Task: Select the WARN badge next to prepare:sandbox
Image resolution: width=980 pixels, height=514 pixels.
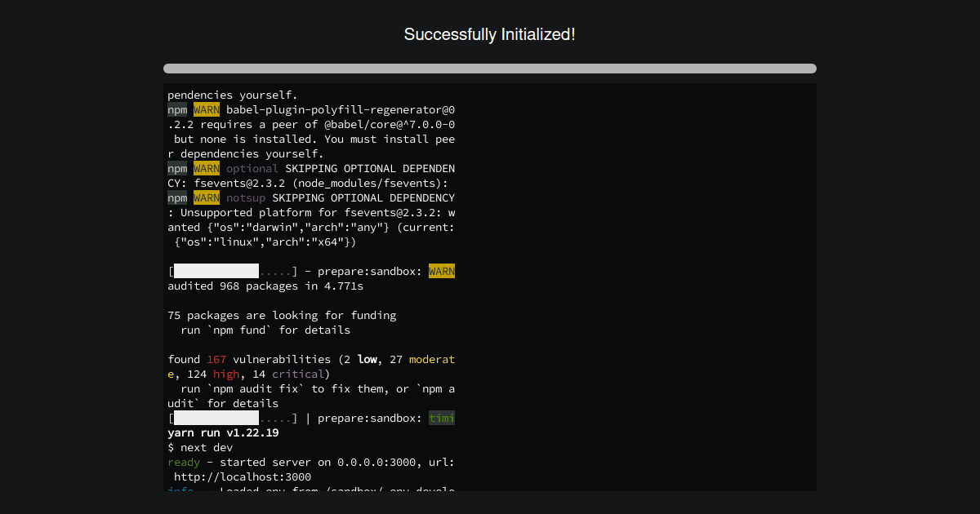Action: [x=441, y=271]
